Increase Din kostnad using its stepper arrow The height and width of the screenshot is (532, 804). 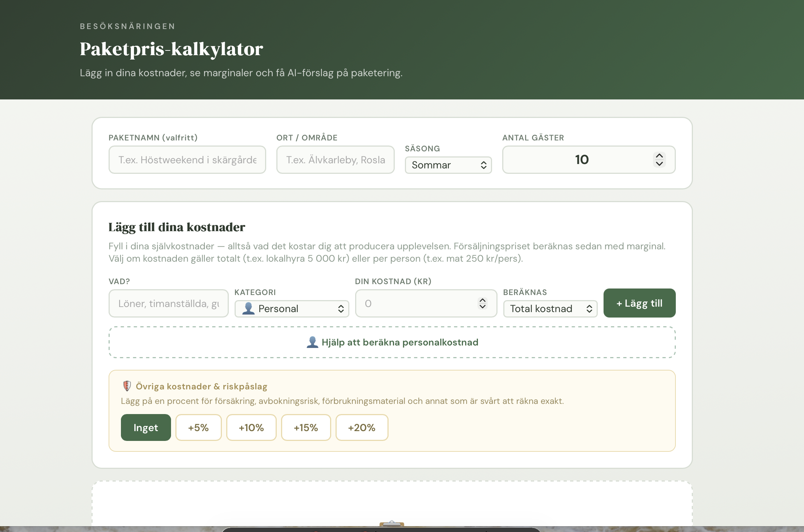pos(483,300)
